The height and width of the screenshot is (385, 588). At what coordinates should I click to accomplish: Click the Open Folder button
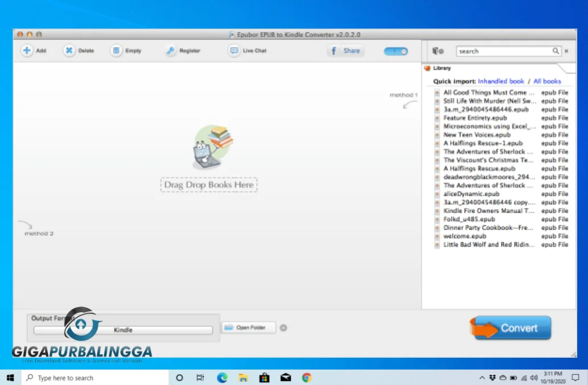248,328
